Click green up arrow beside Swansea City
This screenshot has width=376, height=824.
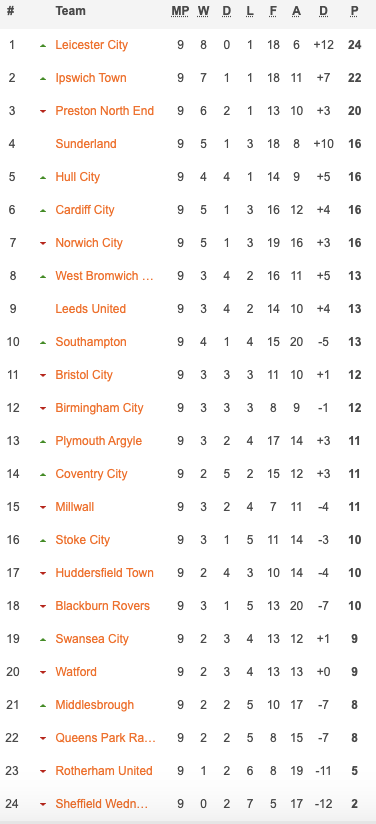click(43, 640)
